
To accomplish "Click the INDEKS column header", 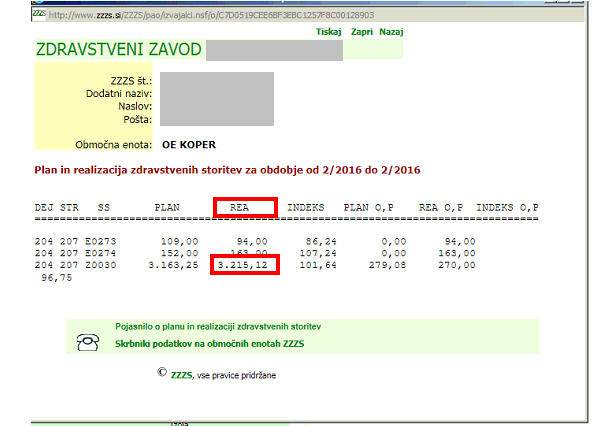I will click(x=306, y=208).
